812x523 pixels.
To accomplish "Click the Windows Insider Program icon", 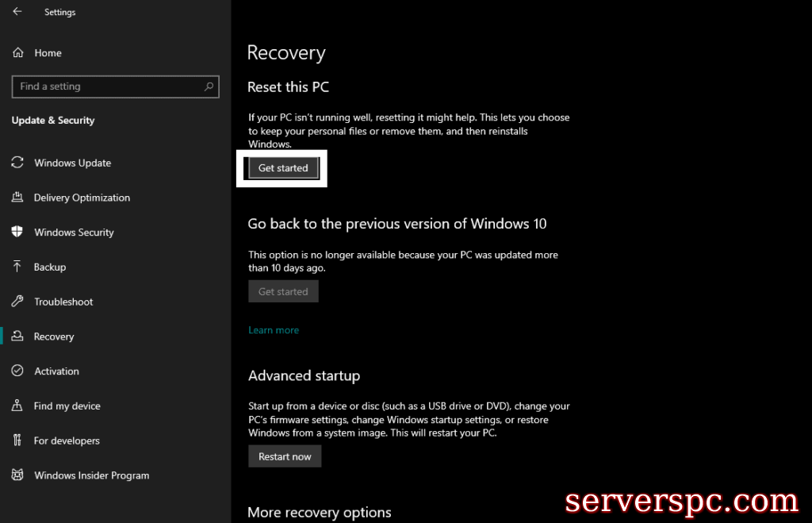I will tap(17, 475).
